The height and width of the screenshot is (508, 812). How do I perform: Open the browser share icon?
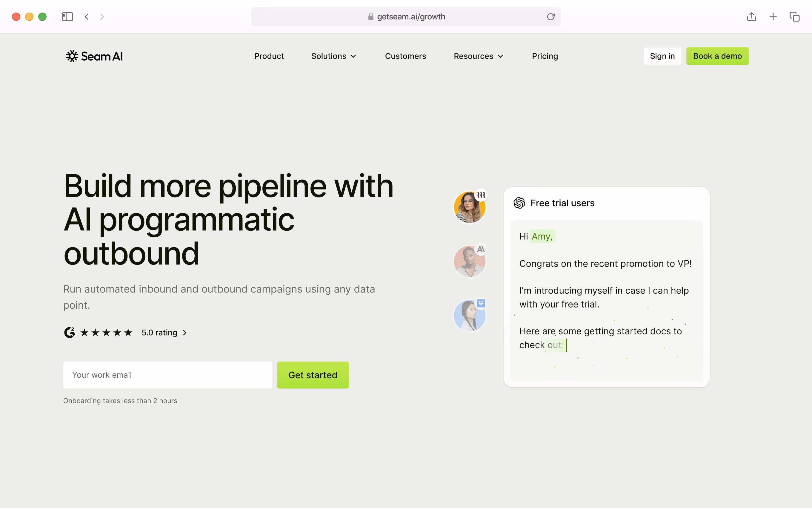[x=752, y=16]
